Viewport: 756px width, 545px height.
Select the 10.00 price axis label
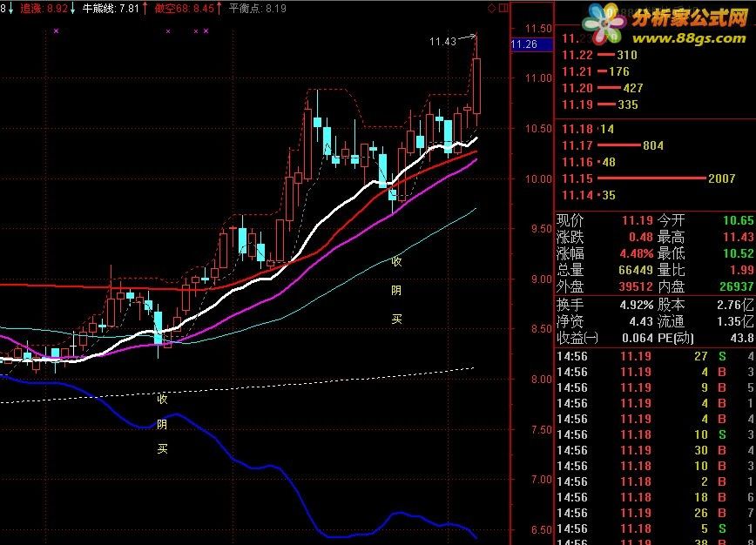(538, 179)
